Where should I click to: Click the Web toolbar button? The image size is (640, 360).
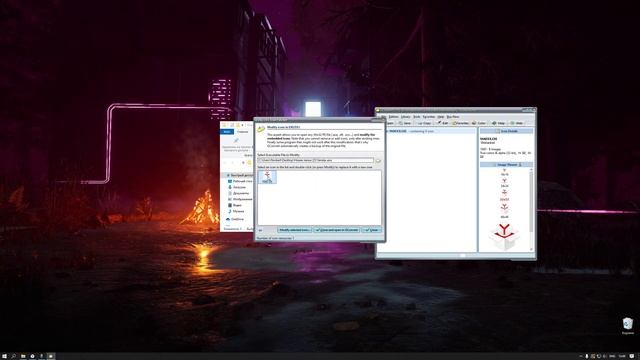click(x=516, y=123)
